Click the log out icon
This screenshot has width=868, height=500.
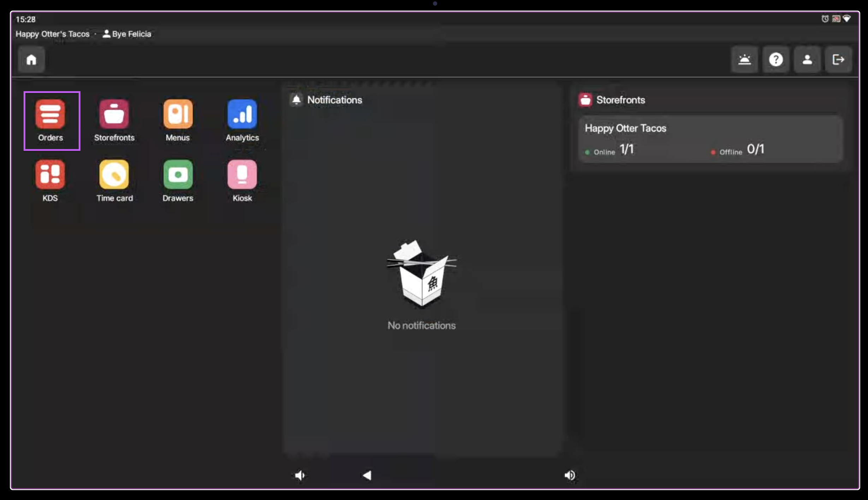(x=838, y=60)
